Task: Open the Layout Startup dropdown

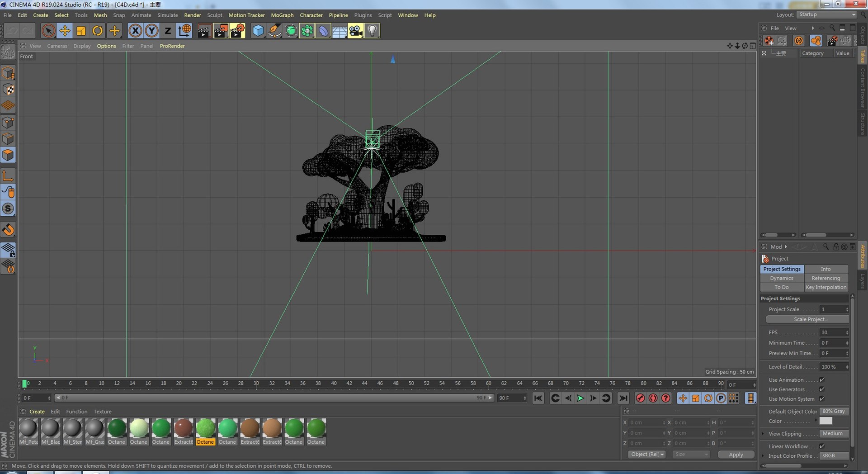Action: 826,14
